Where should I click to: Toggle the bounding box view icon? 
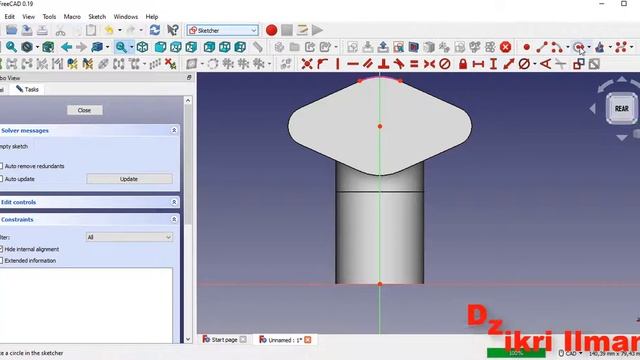pos(48,47)
